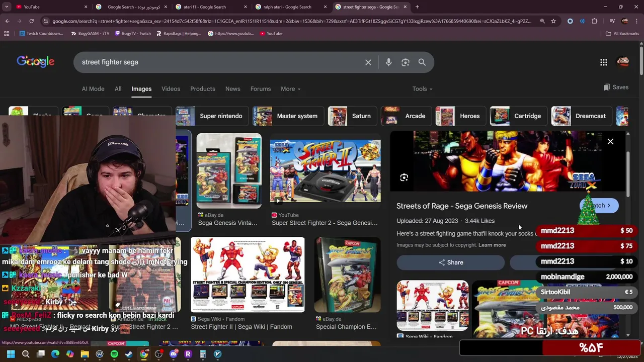Open Streets of Rage - Sega Genesis Review
This screenshot has width=644, height=362.
(462, 206)
